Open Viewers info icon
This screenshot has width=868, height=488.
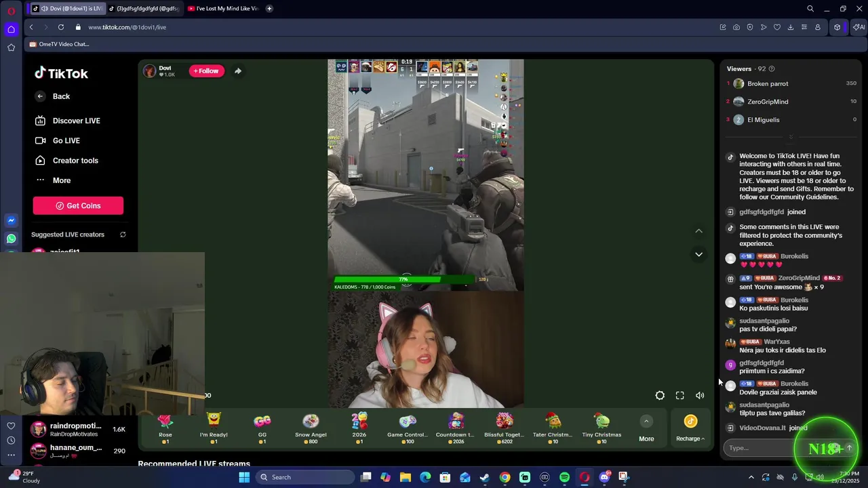(x=772, y=68)
